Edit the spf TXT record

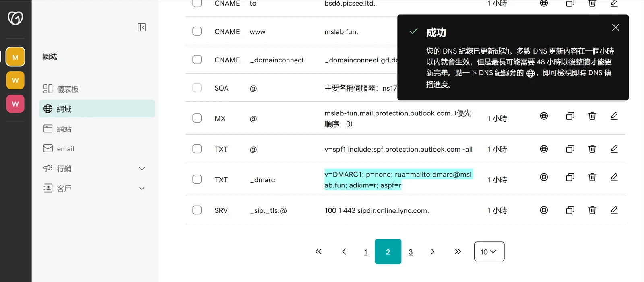[614, 149]
